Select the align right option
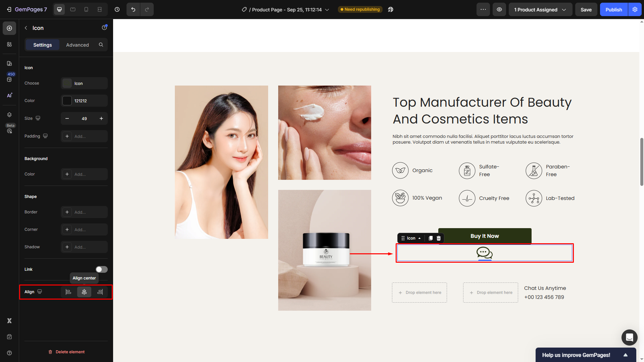The image size is (644, 362). (100, 292)
